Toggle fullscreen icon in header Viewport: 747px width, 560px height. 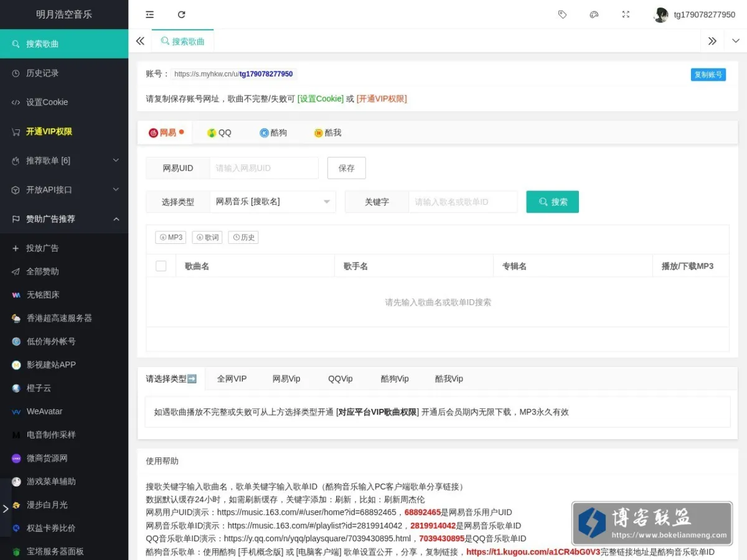(x=626, y=14)
